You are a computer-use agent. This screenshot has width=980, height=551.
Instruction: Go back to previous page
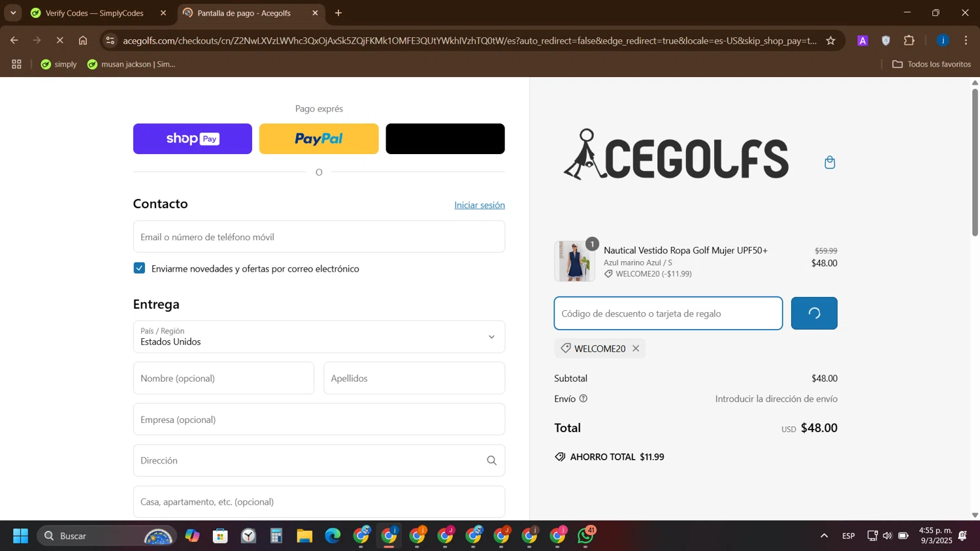[14, 40]
